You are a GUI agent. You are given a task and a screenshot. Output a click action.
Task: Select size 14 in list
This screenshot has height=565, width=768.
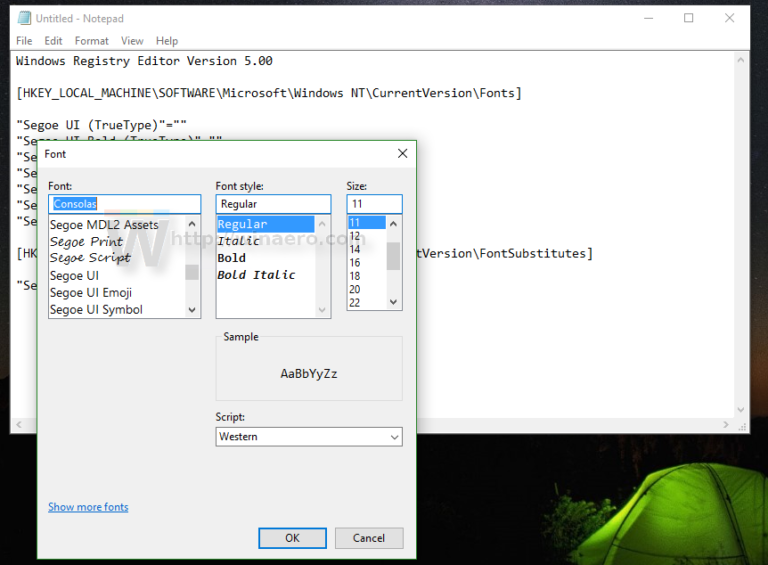coord(355,249)
